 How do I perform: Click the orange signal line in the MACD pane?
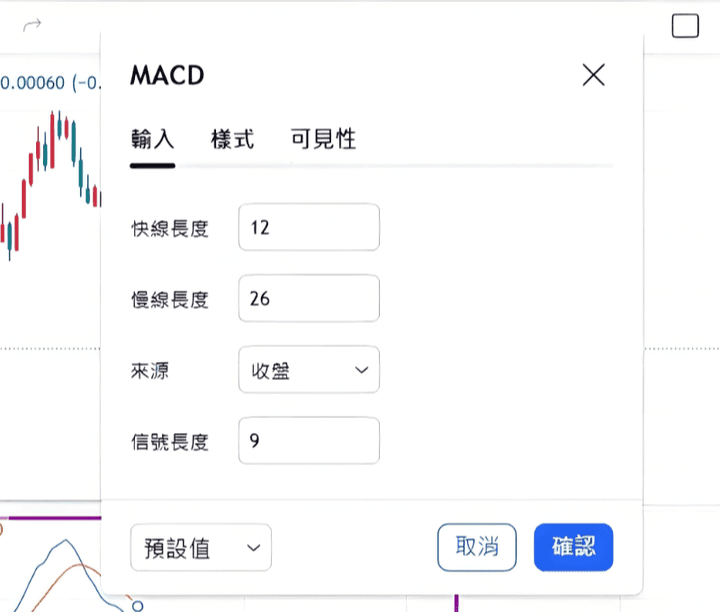tap(80, 565)
